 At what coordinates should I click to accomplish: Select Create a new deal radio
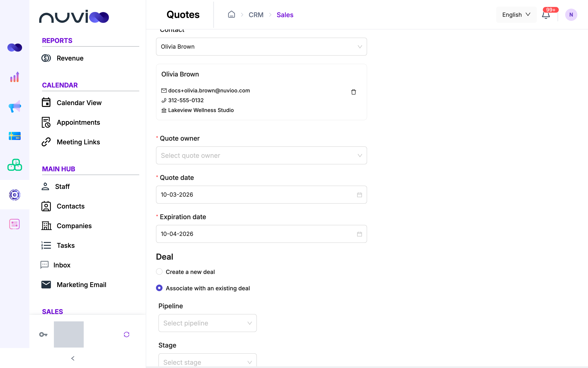point(159,272)
